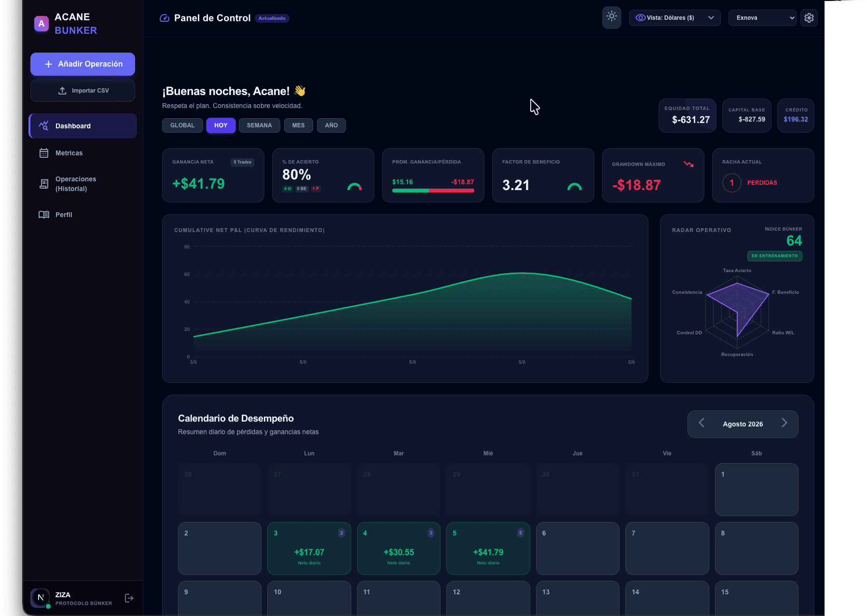Open the Exnova account dropdown

click(762, 18)
